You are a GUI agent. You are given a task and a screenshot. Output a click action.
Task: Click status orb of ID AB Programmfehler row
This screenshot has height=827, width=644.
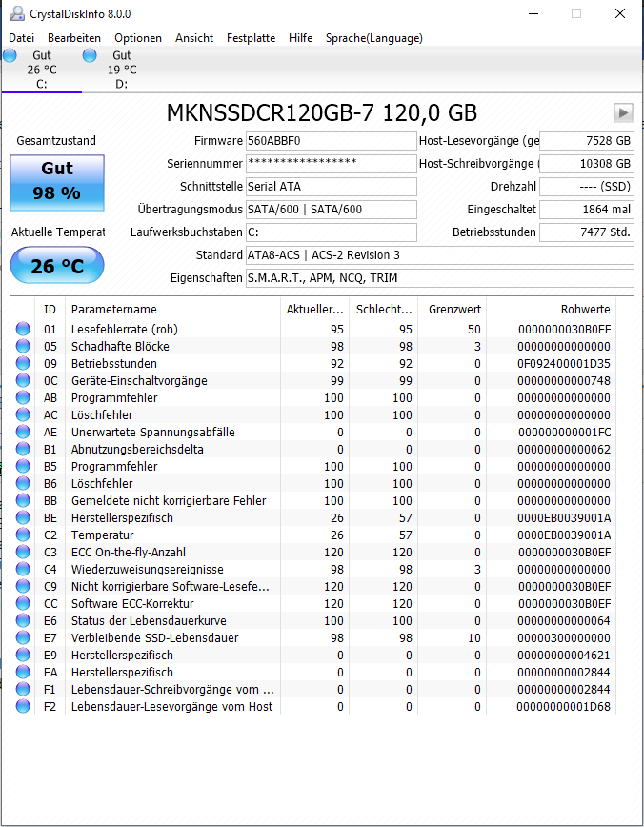click(23, 397)
